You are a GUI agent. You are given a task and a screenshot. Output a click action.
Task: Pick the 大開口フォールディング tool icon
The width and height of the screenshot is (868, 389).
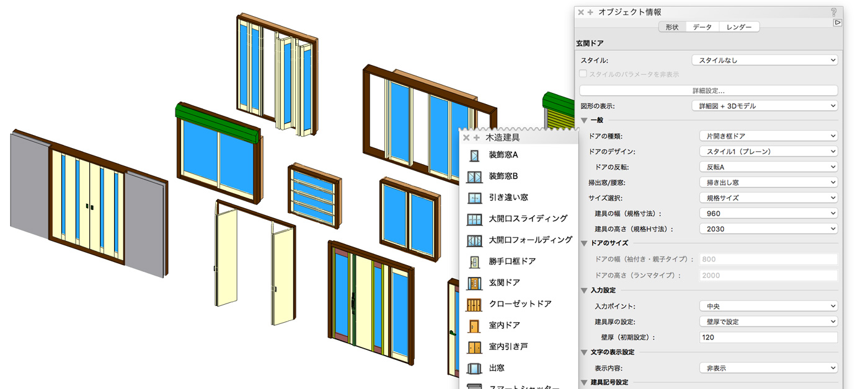[474, 240]
